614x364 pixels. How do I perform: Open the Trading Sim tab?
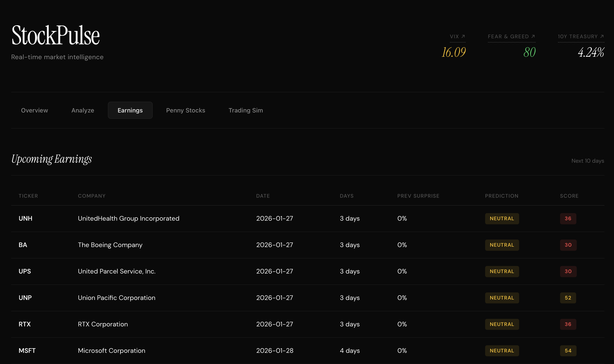tap(246, 110)
